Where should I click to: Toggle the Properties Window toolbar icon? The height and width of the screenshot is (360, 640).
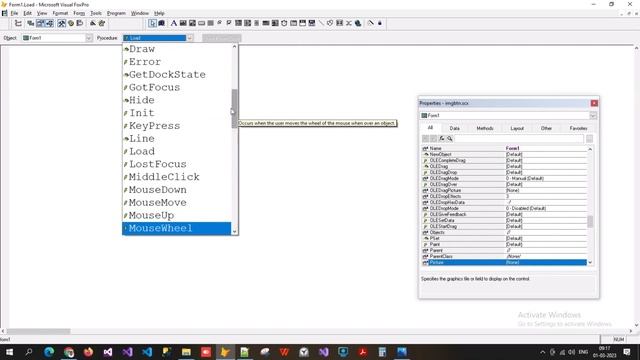(x=40, y=23)
